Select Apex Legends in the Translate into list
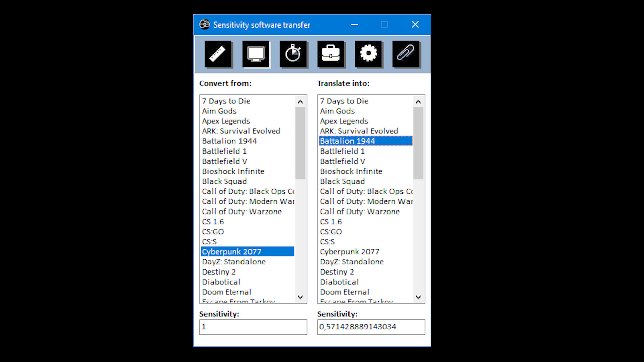Image resolution: width=644 pixels, height=362 pixels. point(344,121)
